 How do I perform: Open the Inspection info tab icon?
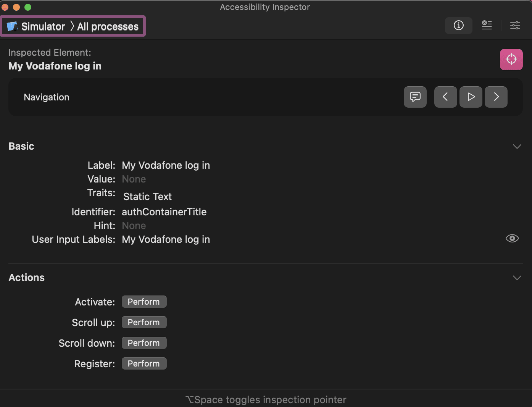point(458,26)
